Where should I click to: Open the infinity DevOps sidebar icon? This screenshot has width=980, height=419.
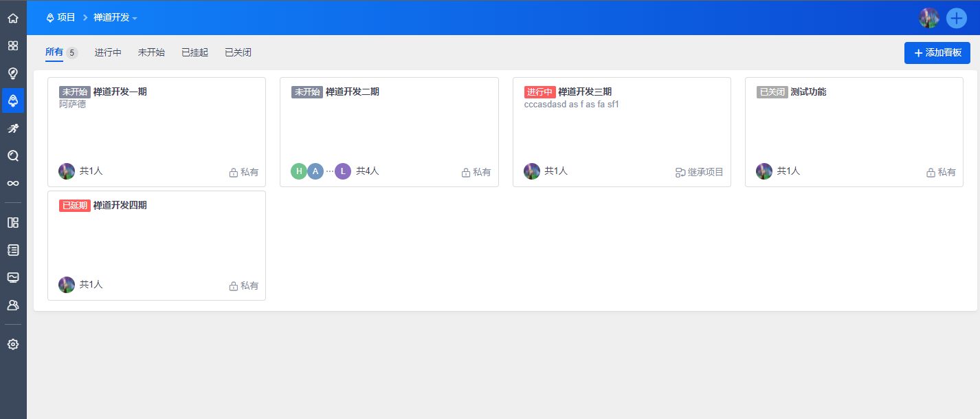point(13,183)
